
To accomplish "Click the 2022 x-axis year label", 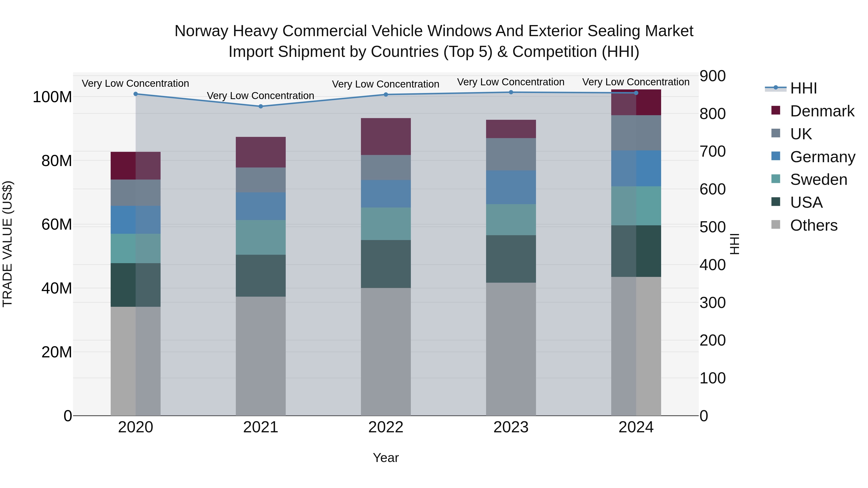I will point(386,427).
